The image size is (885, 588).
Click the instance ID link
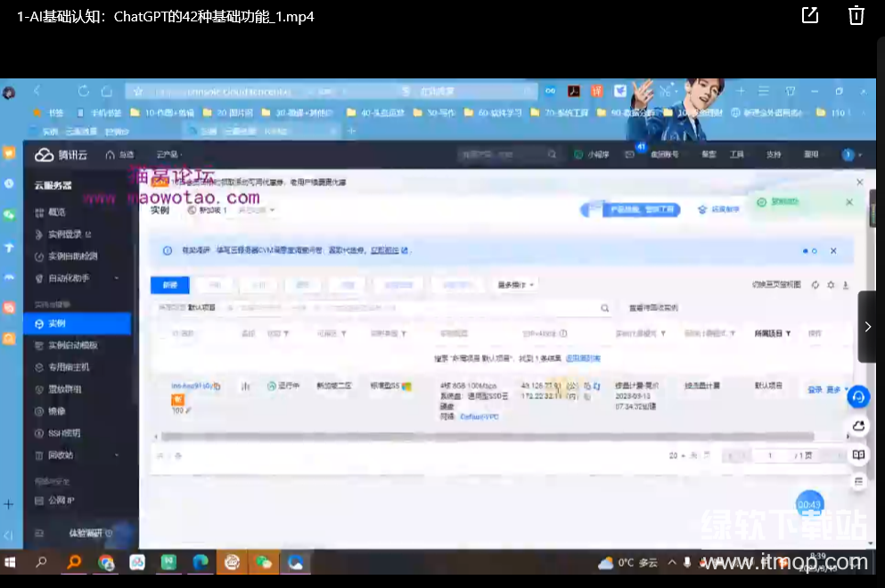192,386
